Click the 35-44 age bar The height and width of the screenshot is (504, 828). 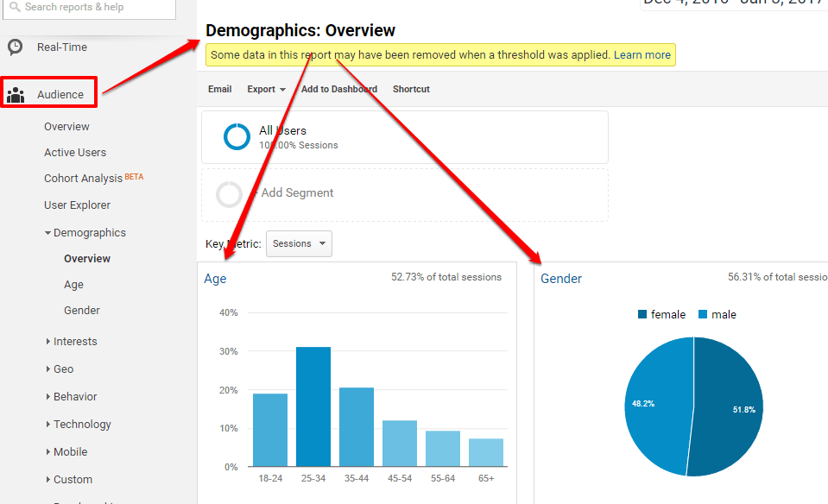click(x=357, y=427)
